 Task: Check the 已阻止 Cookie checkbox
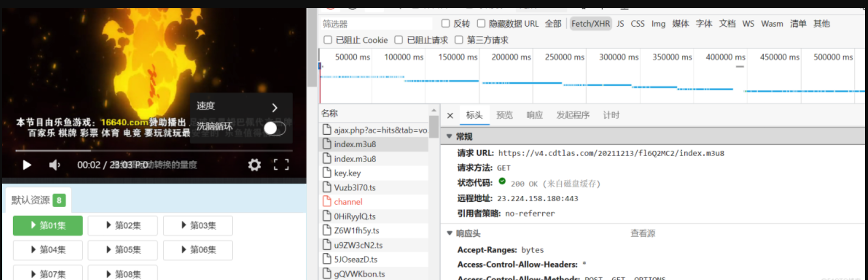tap(328, 40)
